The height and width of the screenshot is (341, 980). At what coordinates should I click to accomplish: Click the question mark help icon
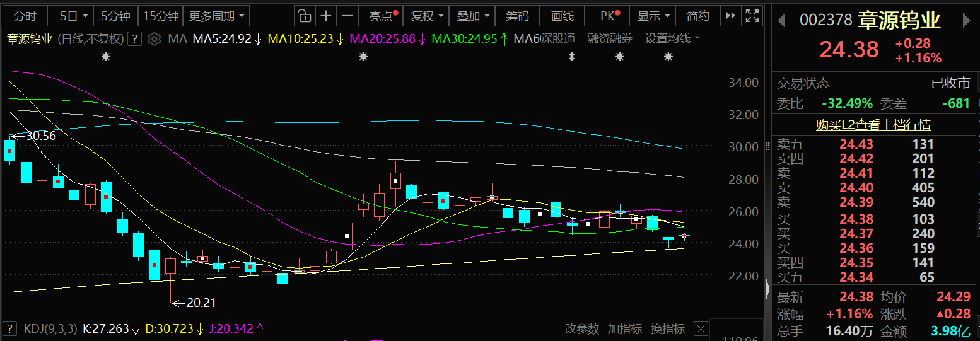(x=134, y=39)
